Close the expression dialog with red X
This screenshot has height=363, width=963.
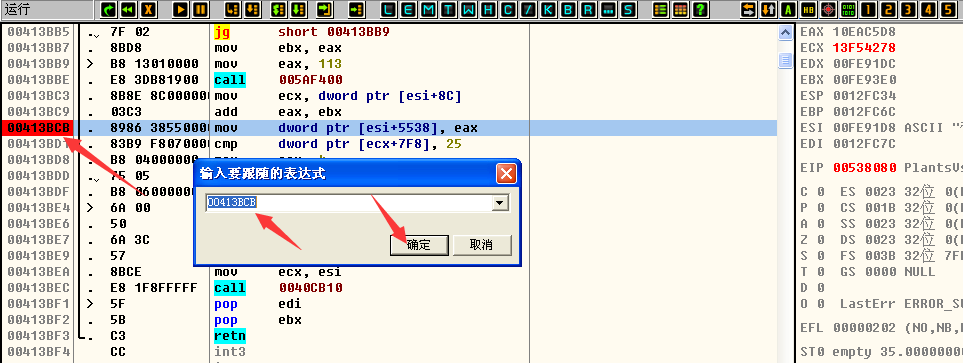point(506,174)
